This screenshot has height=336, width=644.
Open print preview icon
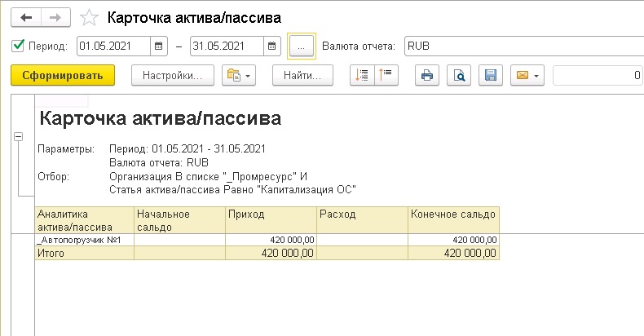pos(459,75)
